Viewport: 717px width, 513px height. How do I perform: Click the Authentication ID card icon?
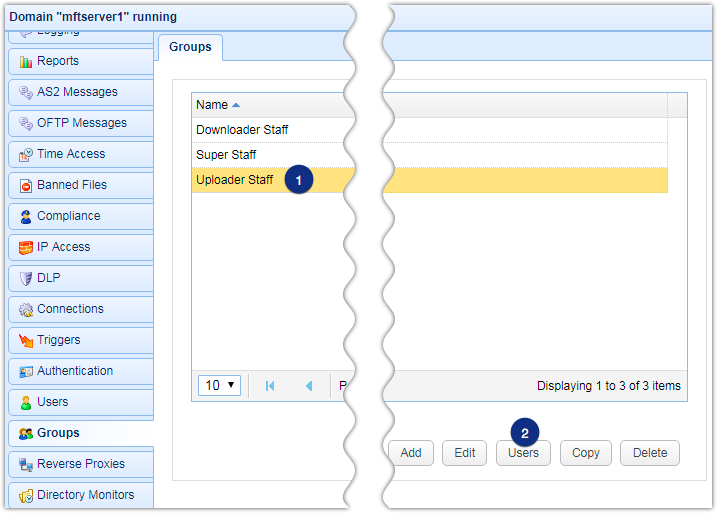click(x=26, y=371)
